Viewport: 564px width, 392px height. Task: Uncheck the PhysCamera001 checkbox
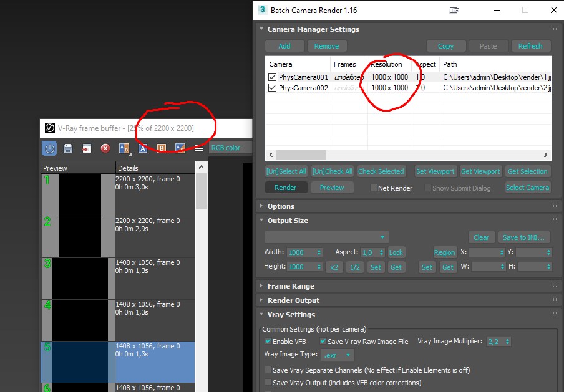pyautogui.click(x=272, y=77)
